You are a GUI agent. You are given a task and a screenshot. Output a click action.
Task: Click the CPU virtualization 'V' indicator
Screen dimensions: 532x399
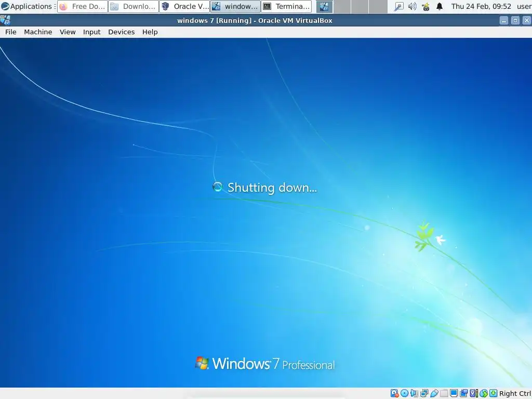(x=473, y=393)
